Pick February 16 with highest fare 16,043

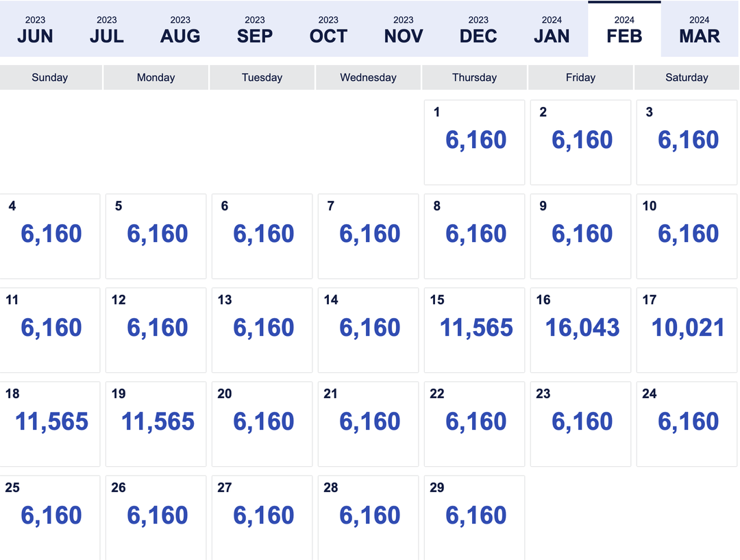tap(580, 328)
